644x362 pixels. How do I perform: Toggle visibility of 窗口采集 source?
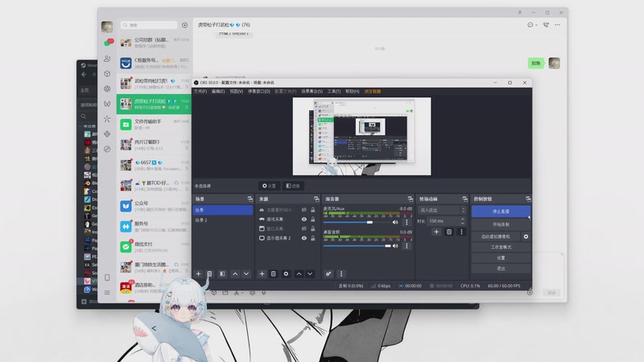tap(304, 228)
